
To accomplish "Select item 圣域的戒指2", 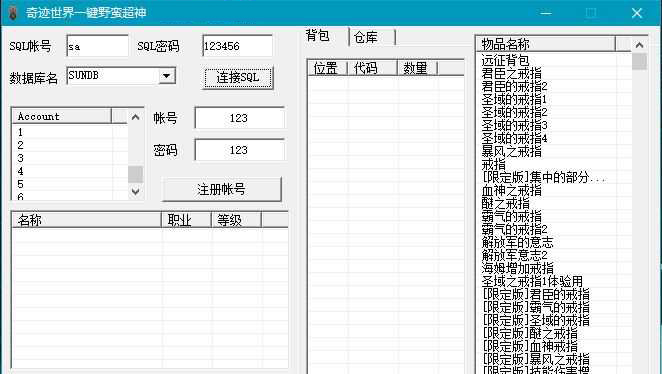I will 514,112.
